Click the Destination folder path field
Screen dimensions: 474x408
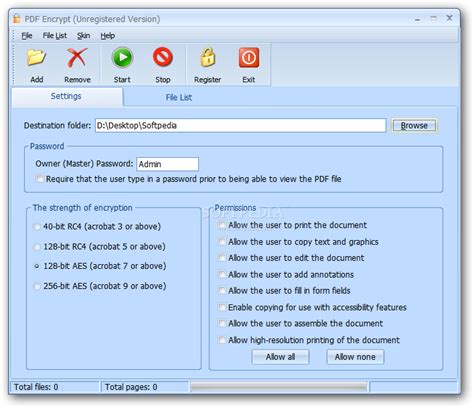[241, 126]
